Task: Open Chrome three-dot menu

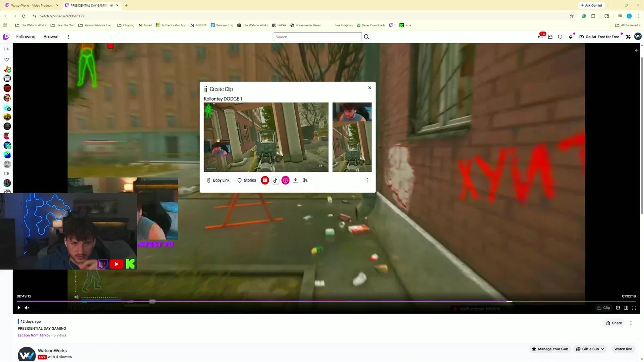Action: 638,16
